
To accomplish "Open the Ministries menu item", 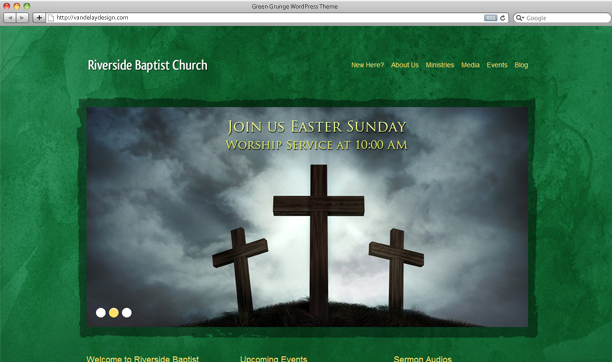I will tap(439, 65).
